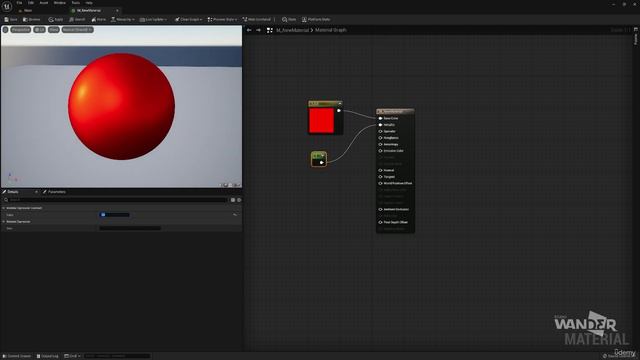Image resolution: width=640 pixels, height=360 pixels.
Task: Select the main material result node header
Action: click(x=395, y=111)
